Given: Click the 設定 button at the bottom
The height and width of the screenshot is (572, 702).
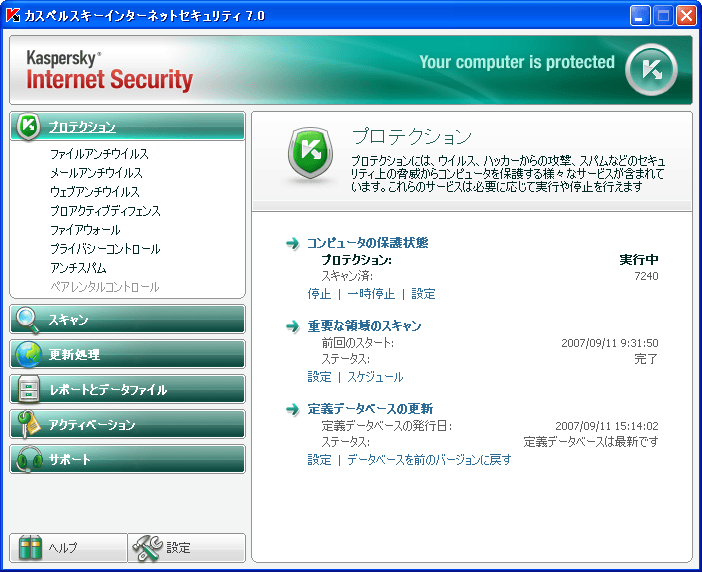Looking at the screenshot, I should pyautogui.click(x=187, y=547).
